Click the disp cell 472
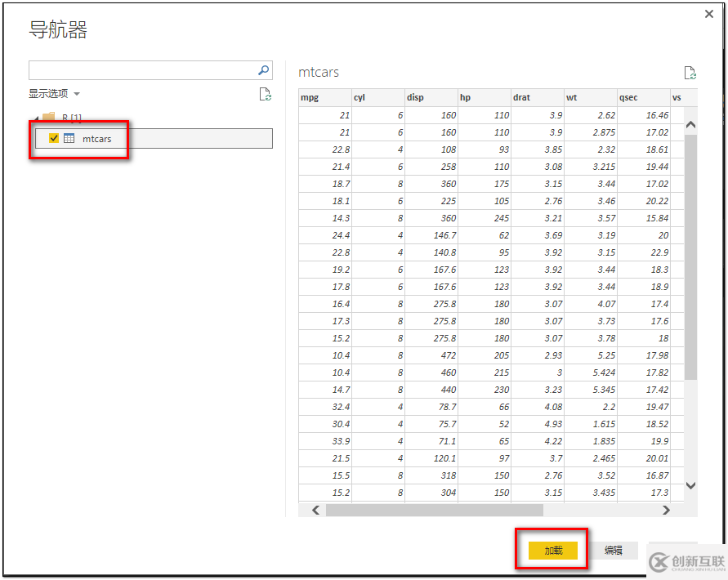This screenshot has width=728, height=580. [x=431, y=355]
